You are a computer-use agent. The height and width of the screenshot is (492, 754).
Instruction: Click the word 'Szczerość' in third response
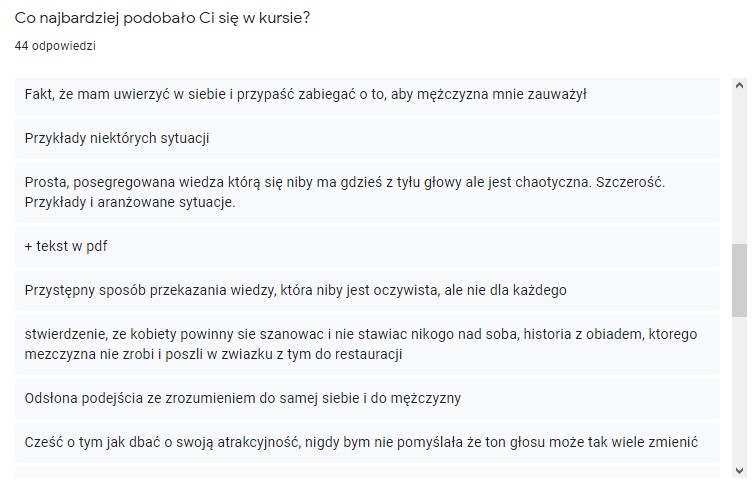(630, 183)
